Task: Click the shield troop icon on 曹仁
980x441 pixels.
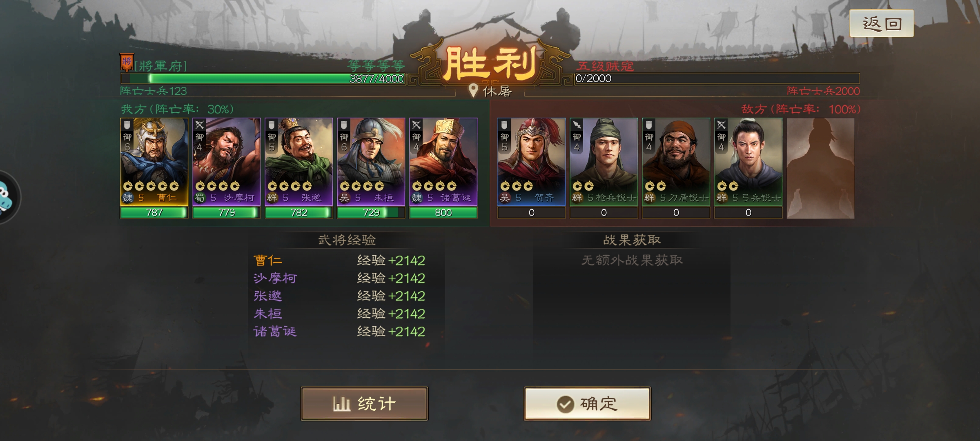Action: [127, 125]
